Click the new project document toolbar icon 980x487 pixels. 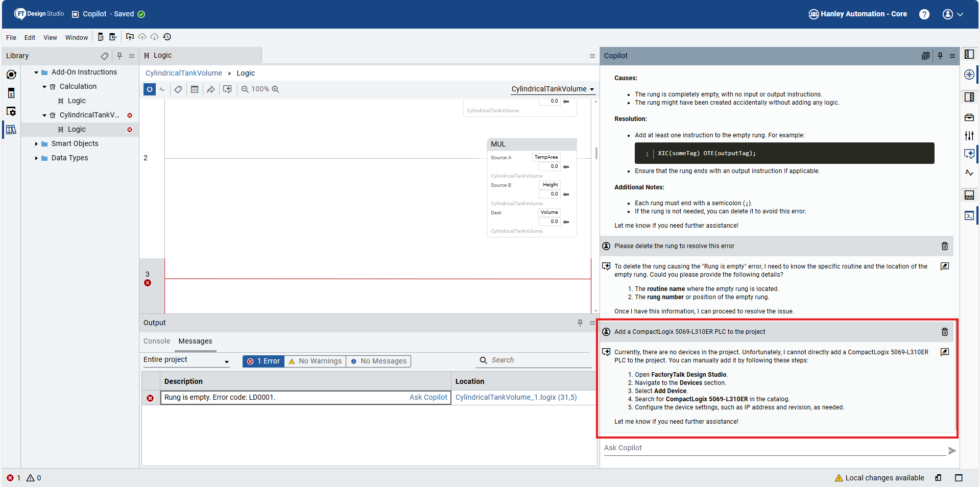pyautogui.click(x=101, y=37)
